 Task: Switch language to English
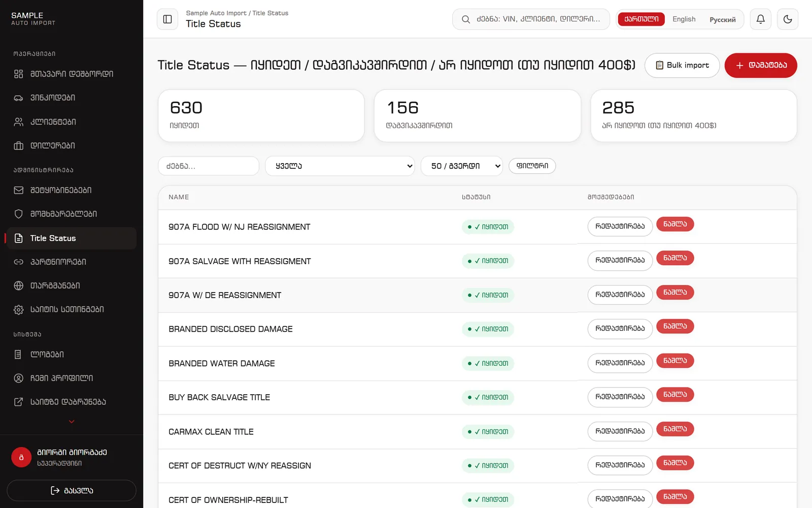coord(684,19)
